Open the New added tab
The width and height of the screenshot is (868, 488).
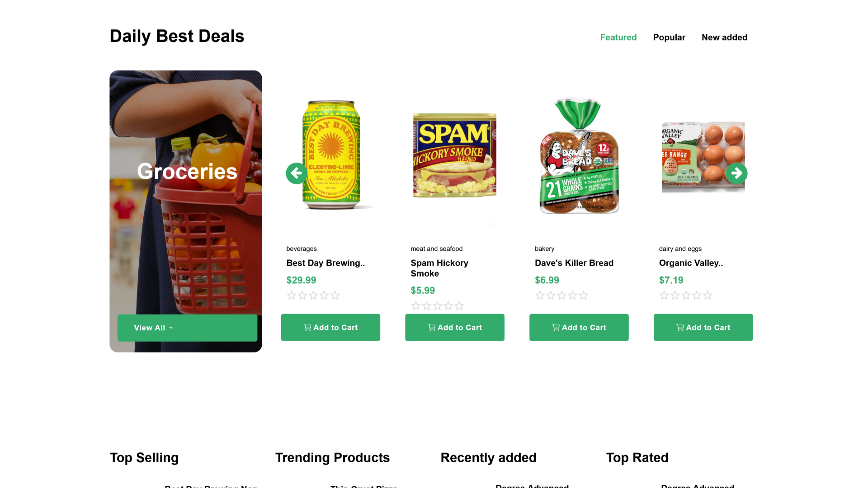[x=724, y=38]
